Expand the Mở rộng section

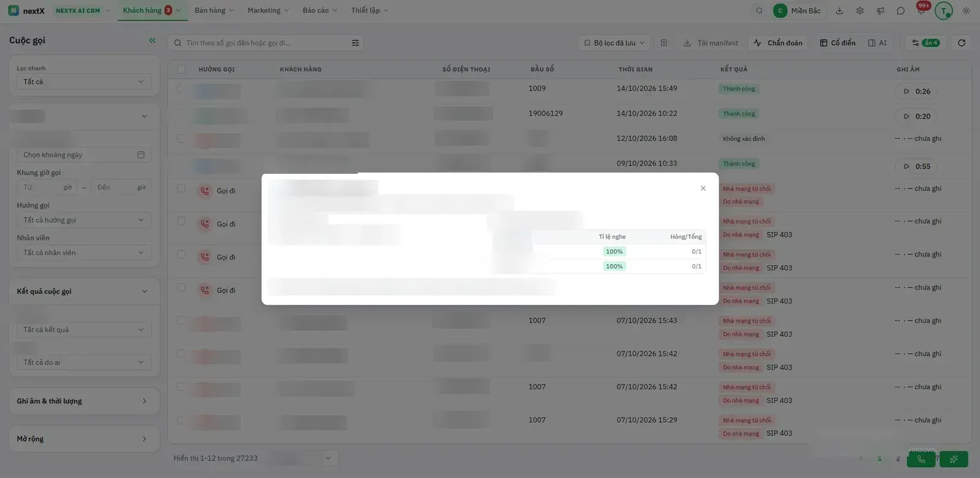[x=84, y=439]
